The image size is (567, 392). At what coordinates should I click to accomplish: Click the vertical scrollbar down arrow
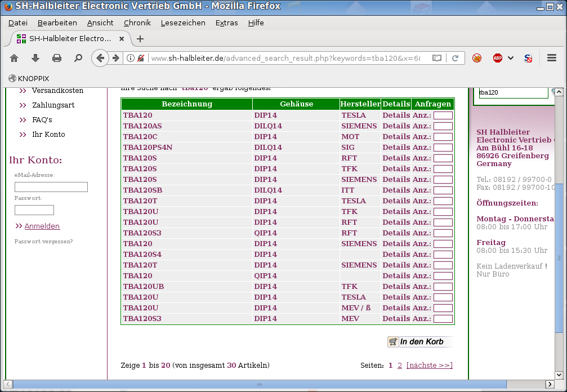[559, 375]
